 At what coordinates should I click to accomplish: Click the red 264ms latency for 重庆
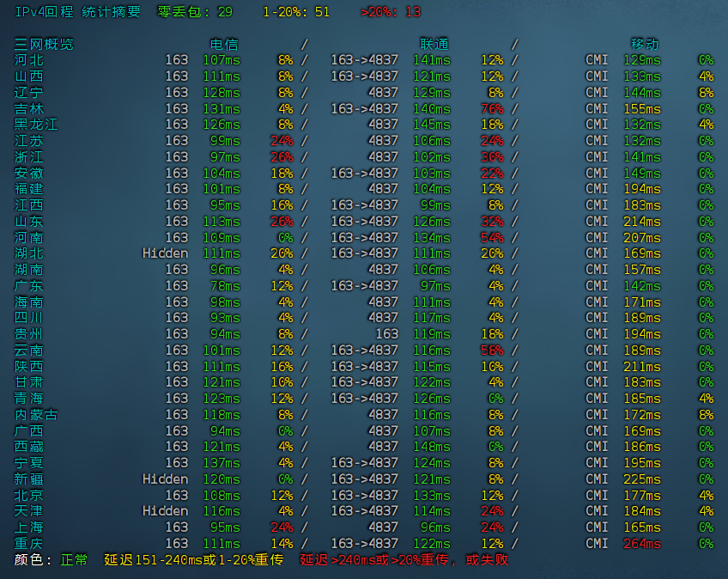(641, 543)
